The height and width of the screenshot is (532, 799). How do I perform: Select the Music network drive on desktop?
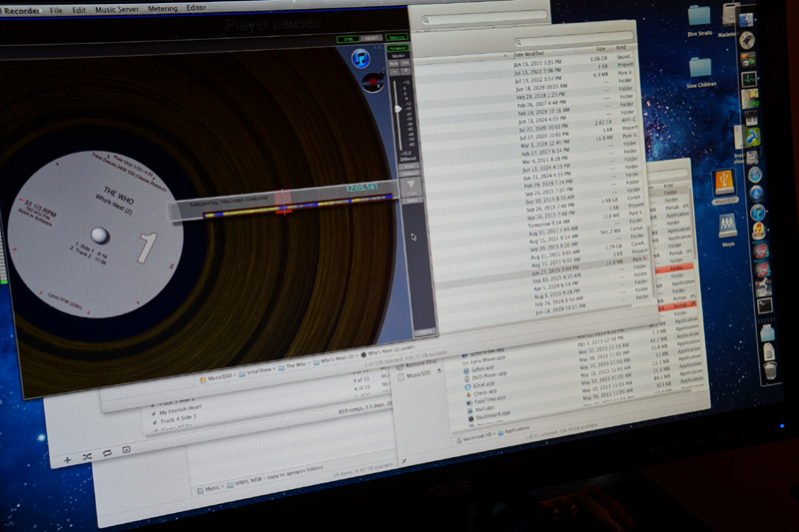point(728,231)
